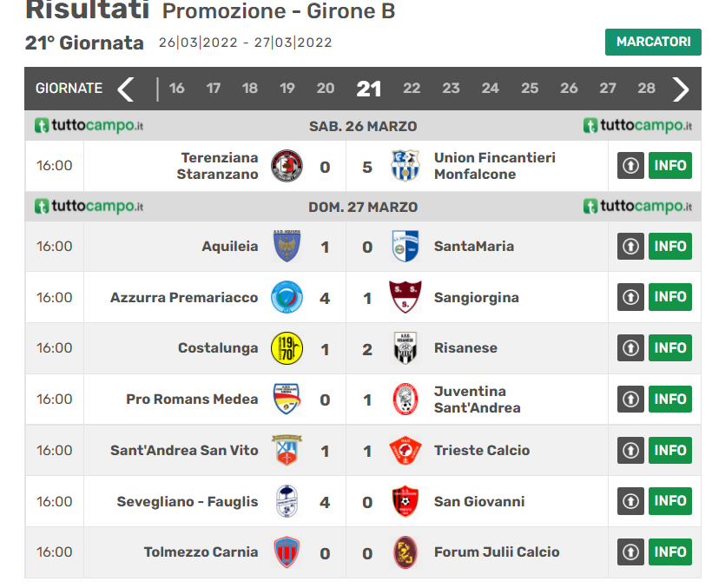Click the Aquileia team crest
Screen dimensions: 712x588
pos(287,247)
